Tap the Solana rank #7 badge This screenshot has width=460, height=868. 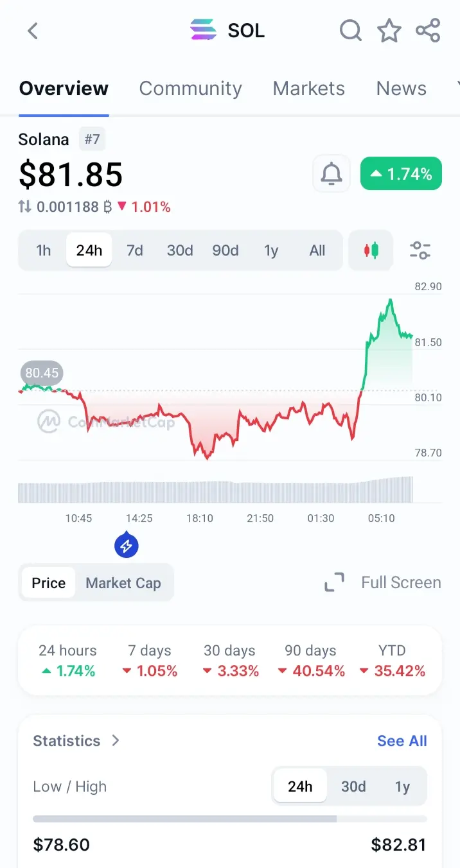(x=93, y=139)
